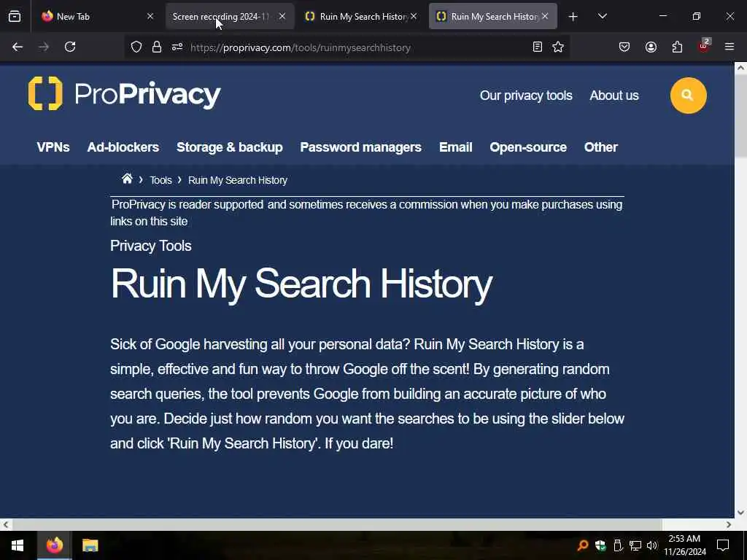Click horizontal scrollbar thumb
The height and width of the screenshot is (560, 747).
(337, 524)
